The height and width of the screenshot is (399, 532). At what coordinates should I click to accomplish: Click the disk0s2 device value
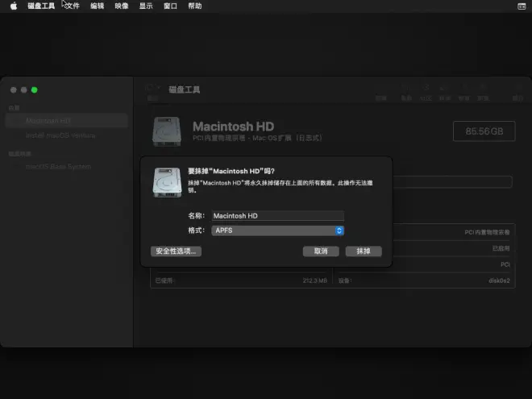coord(499,281)
